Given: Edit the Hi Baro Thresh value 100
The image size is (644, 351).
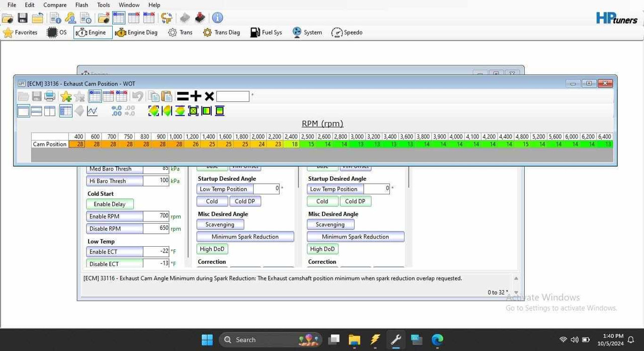Looking at the screenshot, I should (x=156, y=181).
